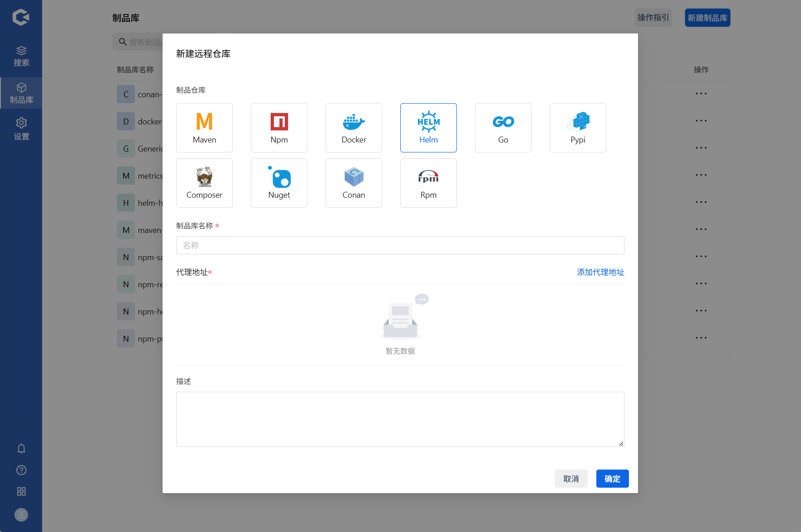Open the notifications bell icon
Image resolution: width=801 pixels, height=532 pixels.
pos(21,448)
